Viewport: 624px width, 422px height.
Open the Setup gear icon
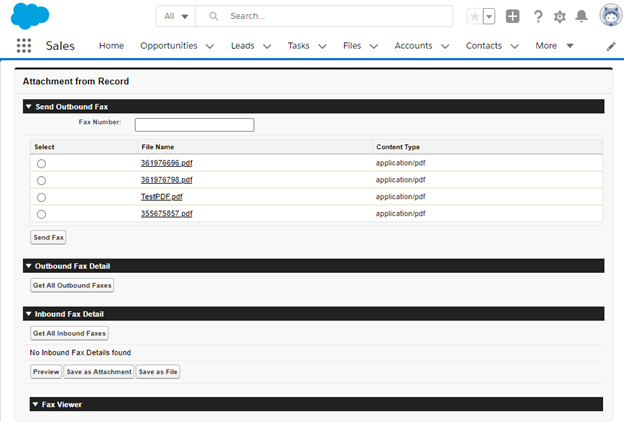click(560, 16)
